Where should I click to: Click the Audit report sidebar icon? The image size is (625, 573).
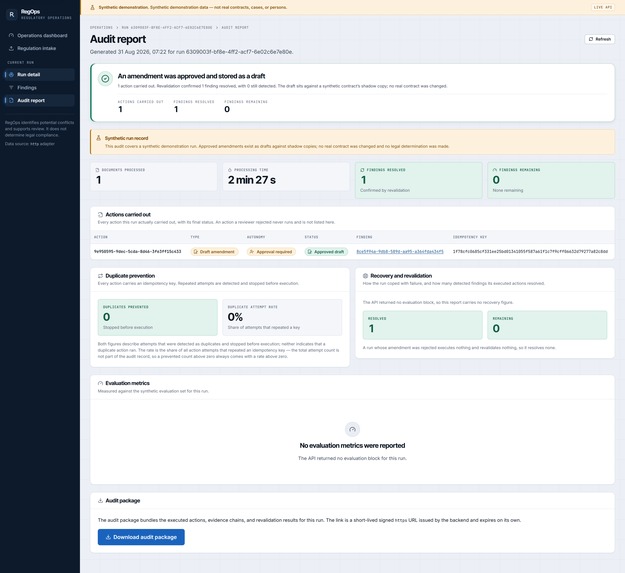11,100
